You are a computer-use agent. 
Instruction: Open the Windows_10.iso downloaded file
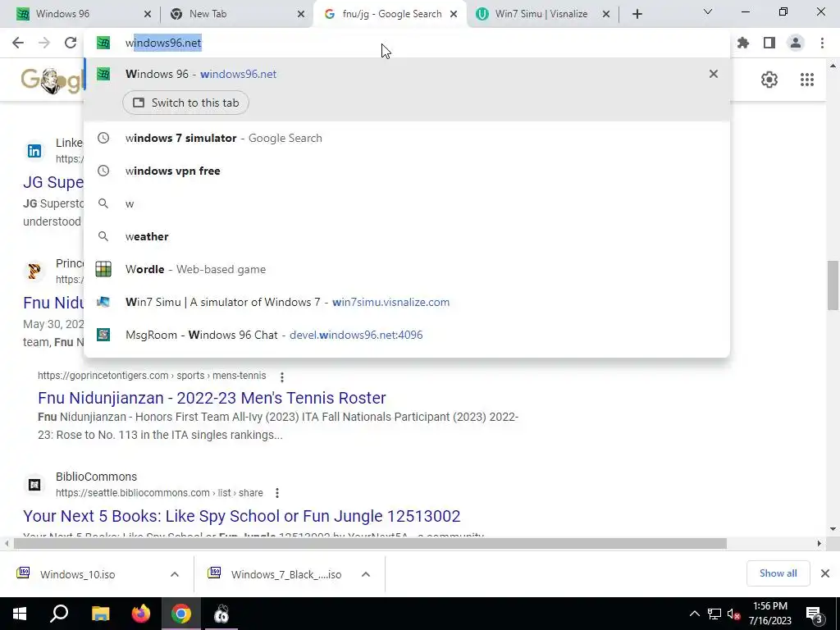[x=78, y=574]
